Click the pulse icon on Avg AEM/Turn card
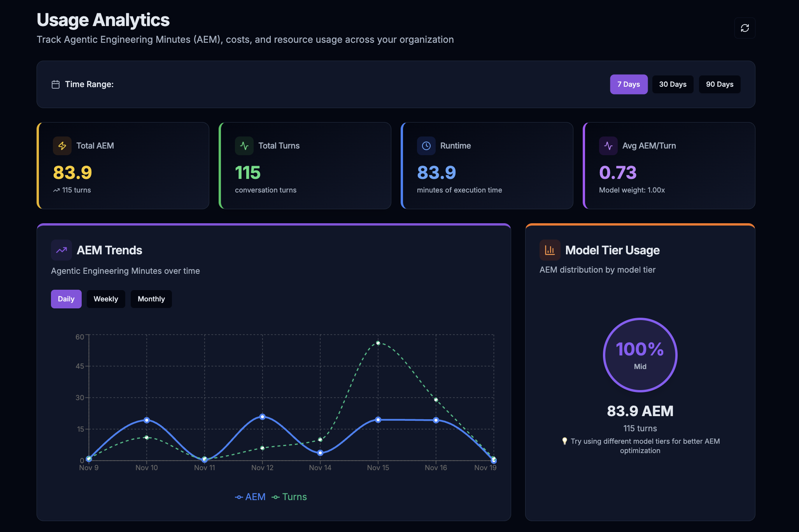Image resolution: width=799 pixels, height=532 pixels. pyautogui.click(x=608, y=146)
